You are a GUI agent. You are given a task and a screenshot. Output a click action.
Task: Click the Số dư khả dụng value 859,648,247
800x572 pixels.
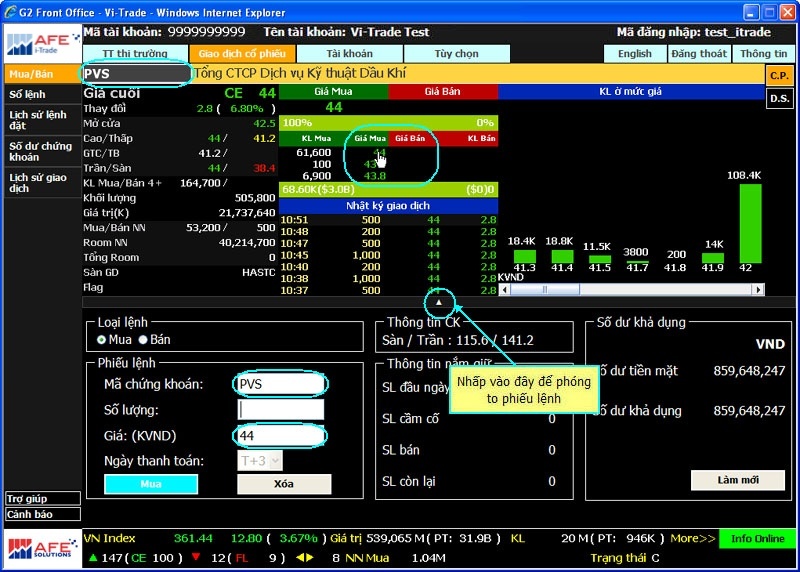pyautogui.click(x=749, y=411)
